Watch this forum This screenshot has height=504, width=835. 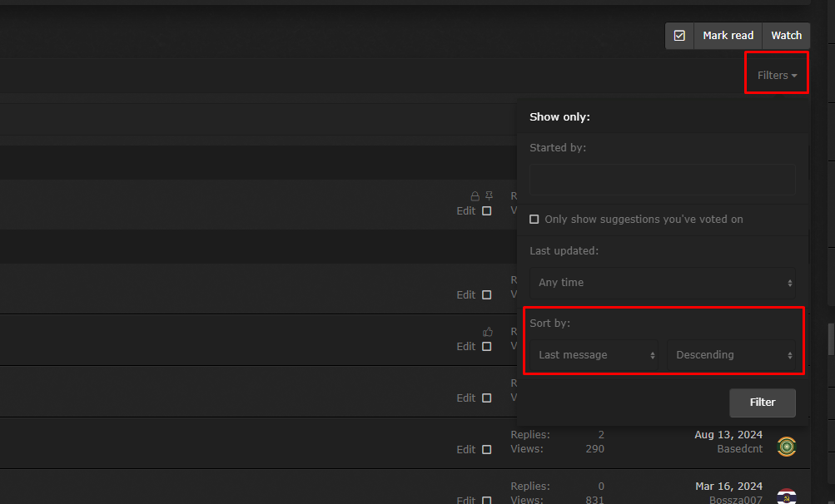[786, 36]
